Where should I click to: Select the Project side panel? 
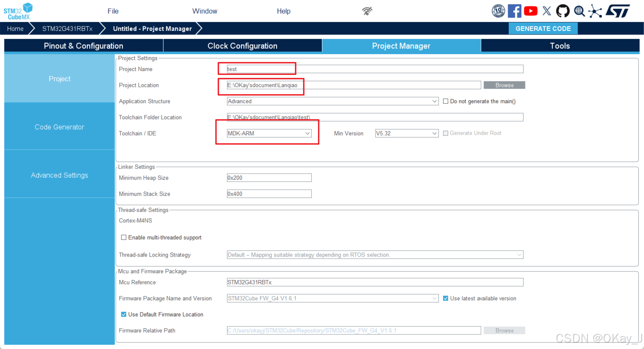pos(59,79)
